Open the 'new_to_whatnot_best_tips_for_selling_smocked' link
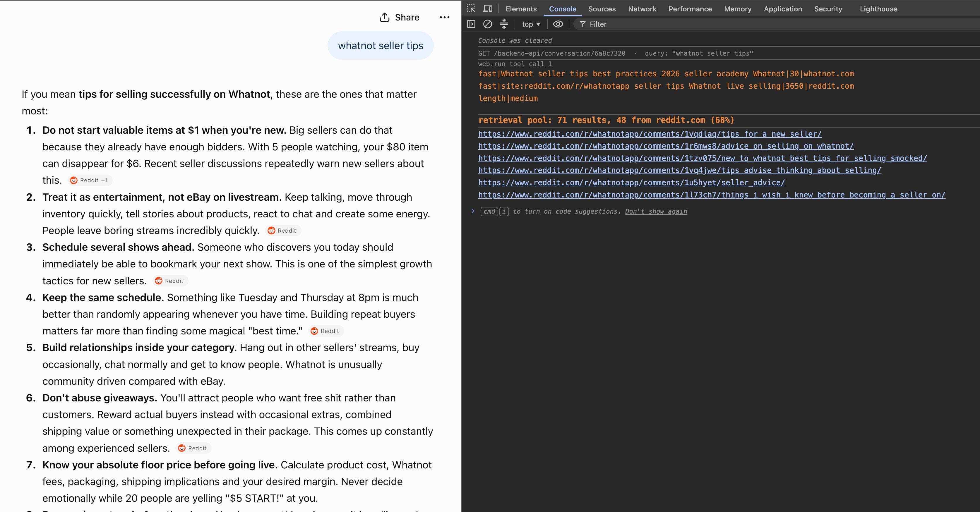 click(x=703, y=158)
